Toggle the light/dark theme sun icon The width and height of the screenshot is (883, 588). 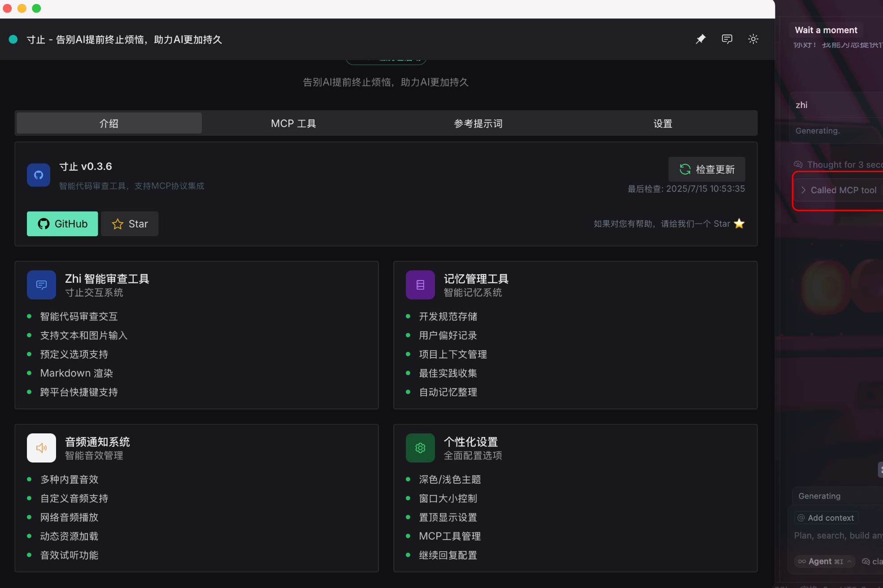click(x=753, y=39)
